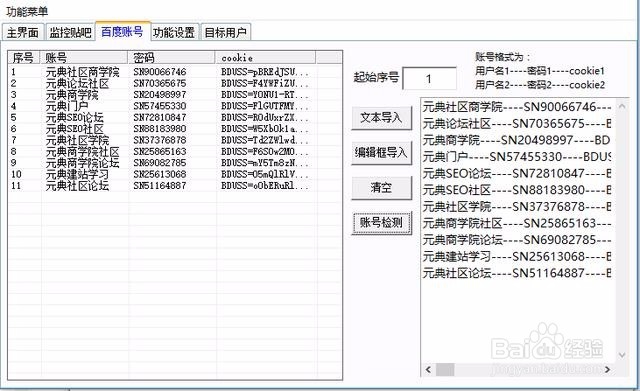Click password cell SN70365675 in table
Screen dimensions: 640x391
160,83
